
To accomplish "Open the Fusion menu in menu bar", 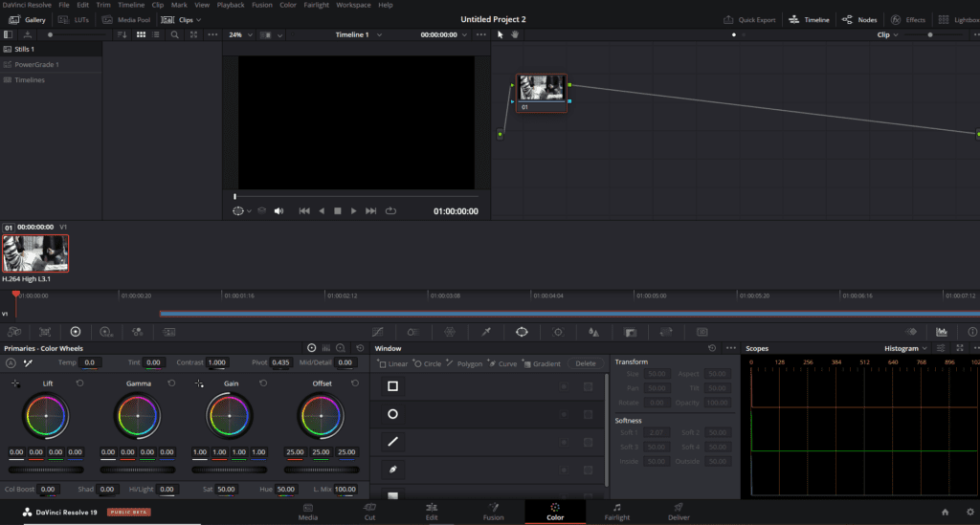I will (262, 5).
